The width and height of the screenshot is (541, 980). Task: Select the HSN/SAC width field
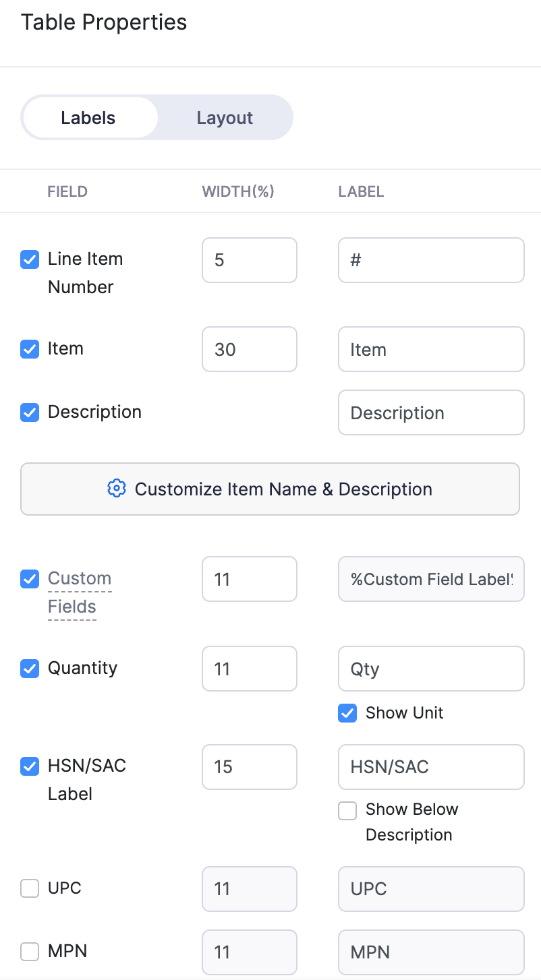249,767
